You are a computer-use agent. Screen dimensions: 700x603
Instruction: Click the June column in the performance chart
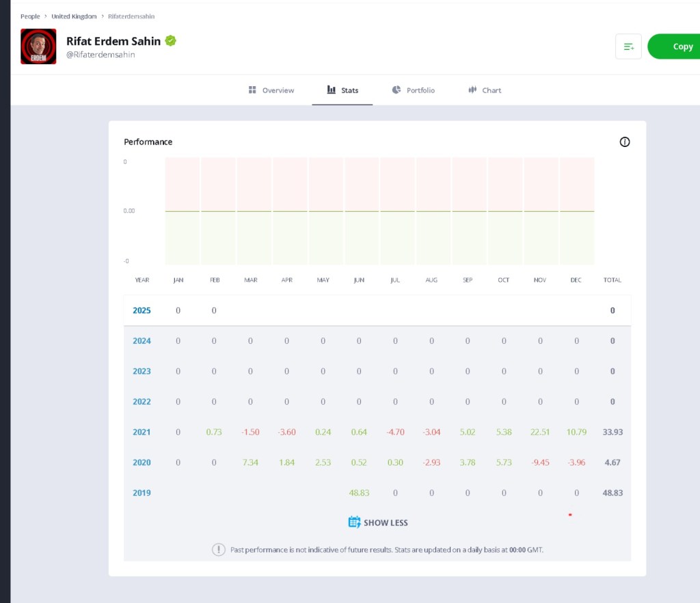(362, 211)
